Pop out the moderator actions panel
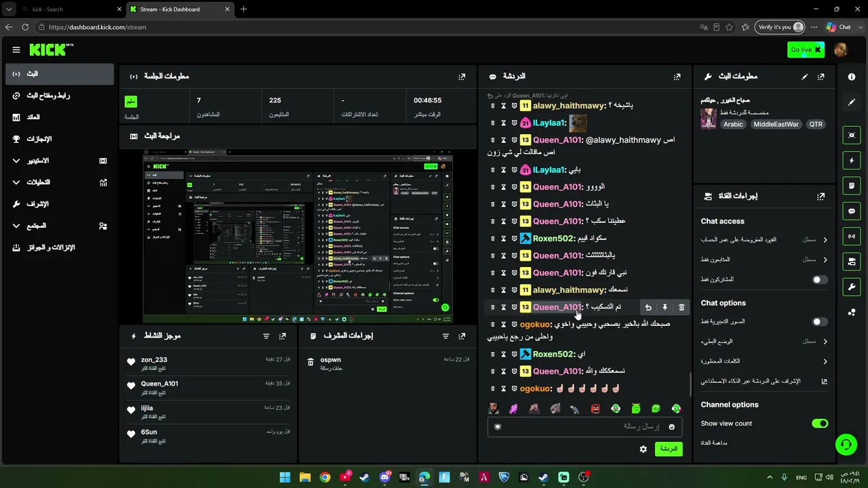Image resolution: width=868 pixels, height=488 pixels. point(462,335)
